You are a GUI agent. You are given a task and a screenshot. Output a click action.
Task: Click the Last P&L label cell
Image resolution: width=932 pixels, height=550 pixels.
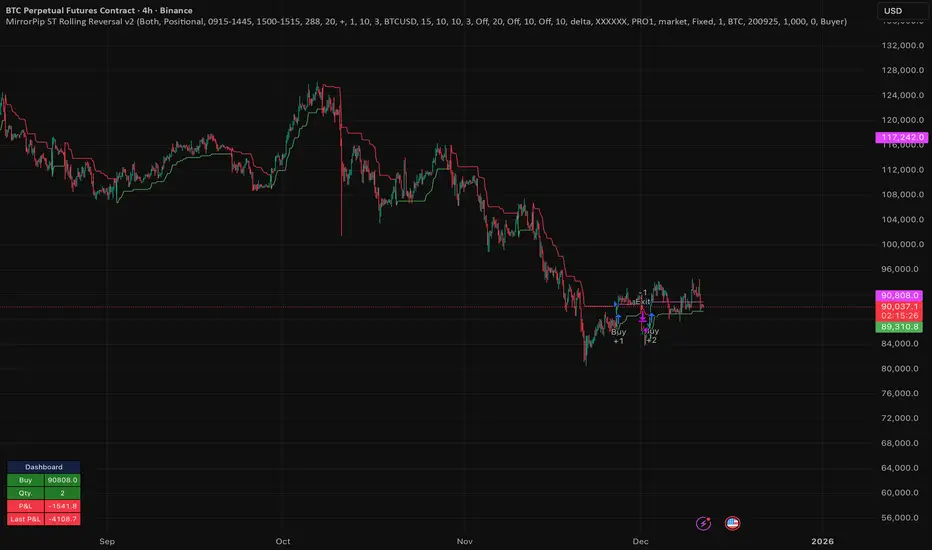click(x=26, y=519)
